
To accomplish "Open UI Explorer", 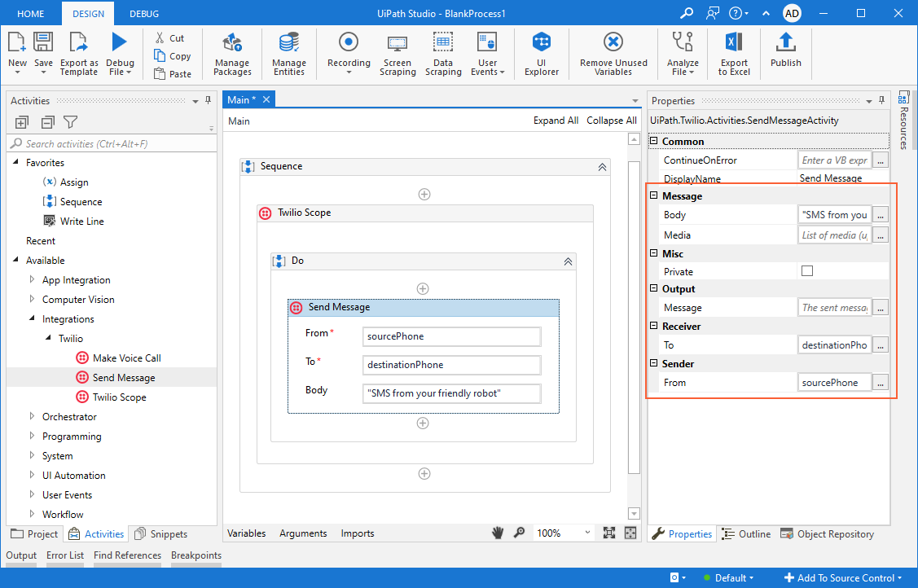I will (542, 55).
